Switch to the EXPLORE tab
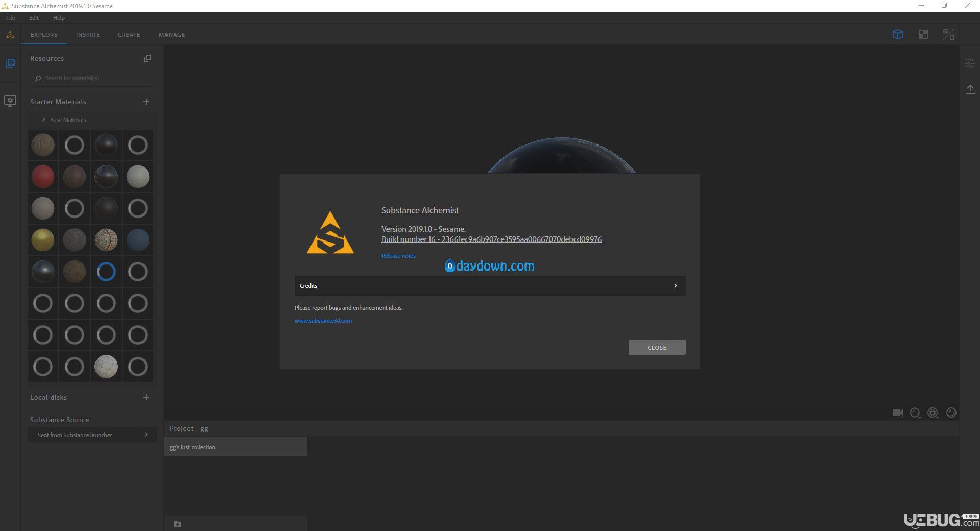The height and width of the screenshot is (531, 980). point(44,35)
